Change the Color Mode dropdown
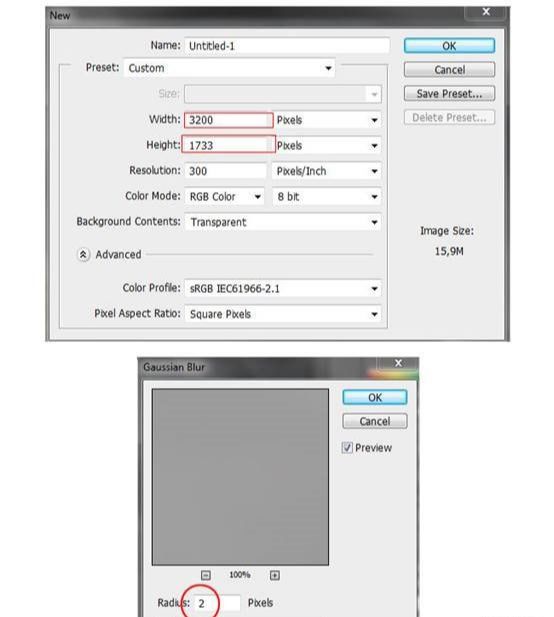554x617 pixels. click(225, 196)
